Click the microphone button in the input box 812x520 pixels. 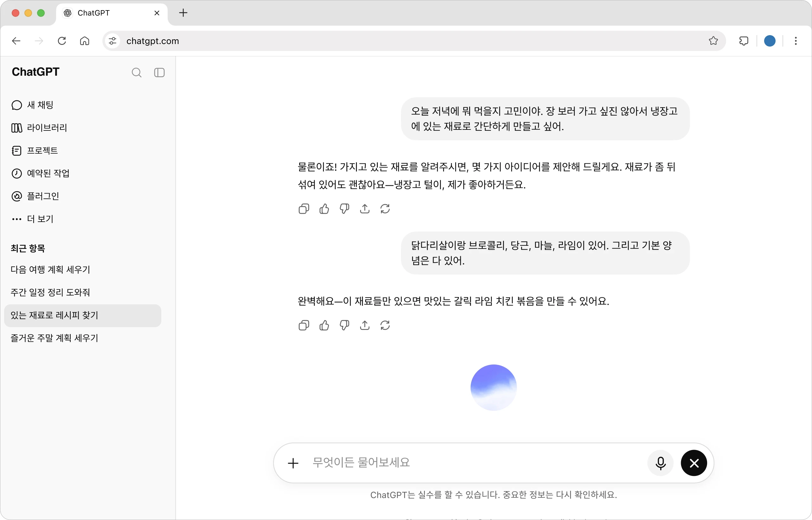click(x=660, y=463)
